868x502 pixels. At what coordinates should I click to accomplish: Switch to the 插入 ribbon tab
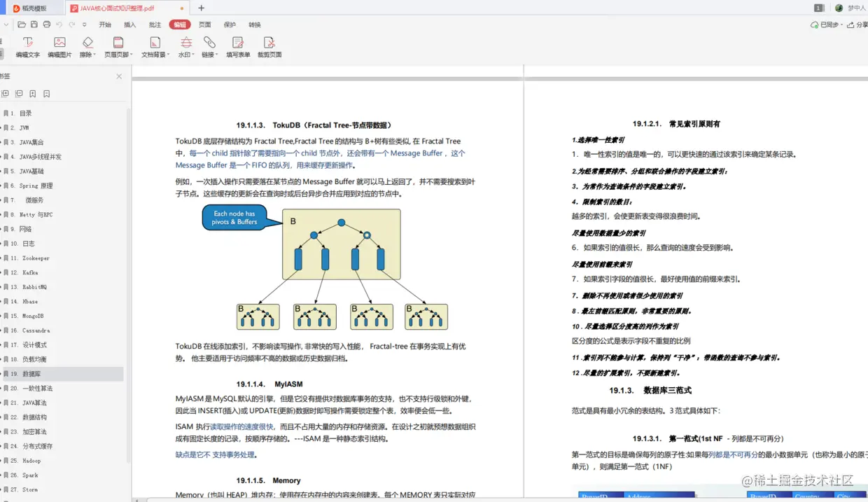coord(130,25)
